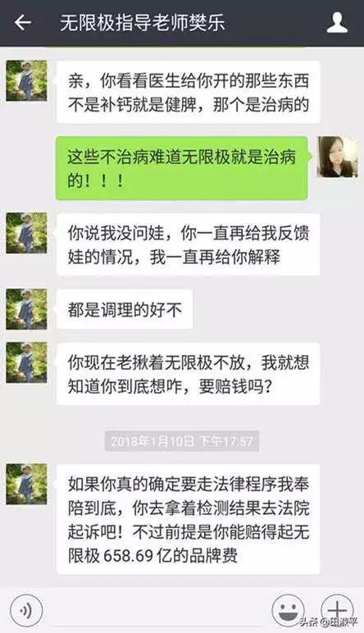Tap the message text input field
Image resolution: width=364 pixels, height=633 pixels.
tap(156, 610)
